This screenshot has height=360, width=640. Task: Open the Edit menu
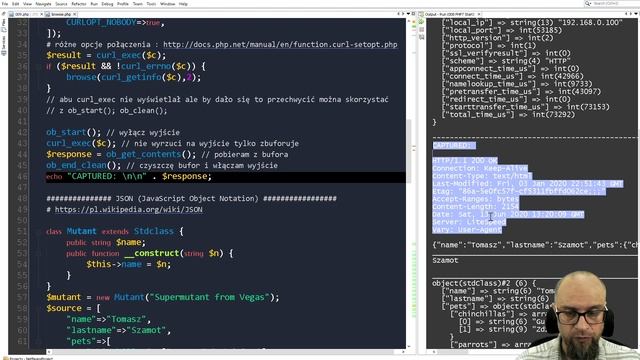[16, 4]
